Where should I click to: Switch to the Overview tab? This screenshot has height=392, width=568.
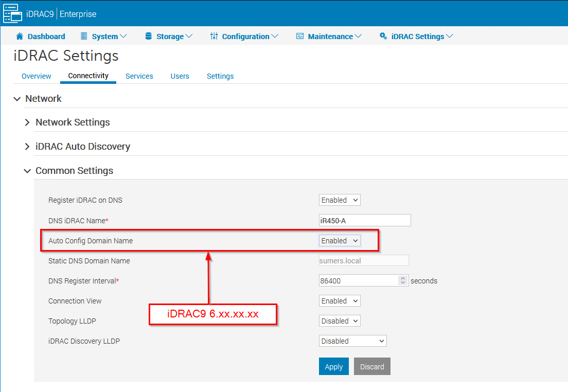tap(36, 76)
